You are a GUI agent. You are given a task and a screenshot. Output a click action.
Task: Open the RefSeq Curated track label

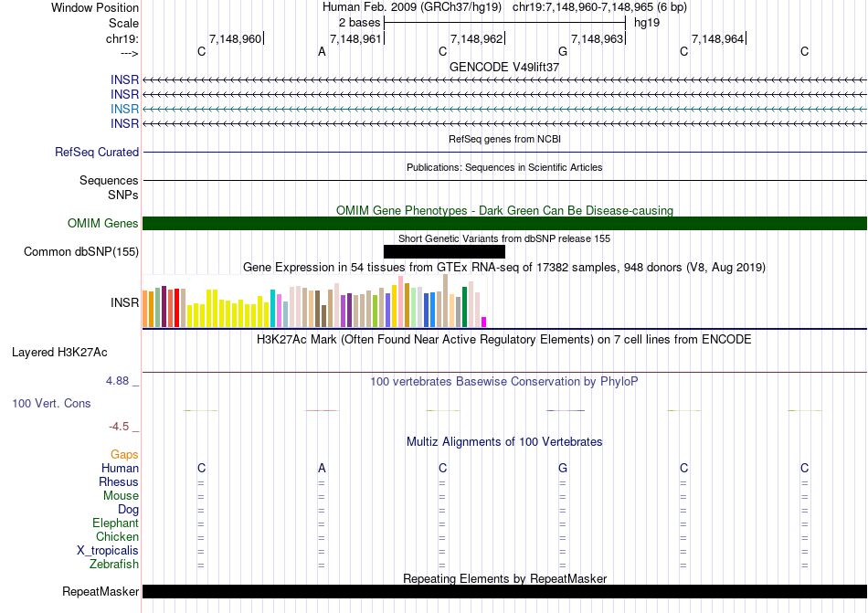96,153
